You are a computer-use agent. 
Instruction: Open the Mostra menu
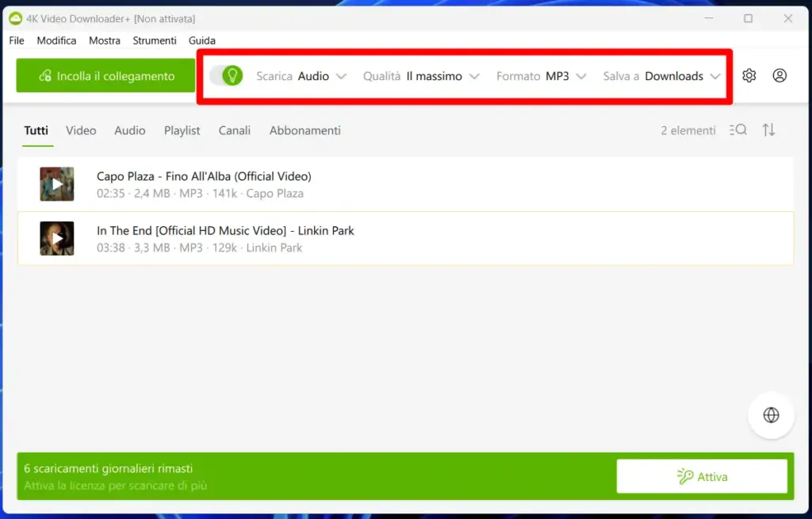[x=105, y=40]
